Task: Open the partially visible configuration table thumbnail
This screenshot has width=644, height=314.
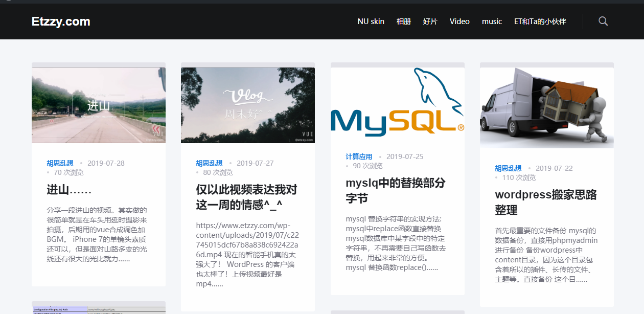Action: point(99,310)
